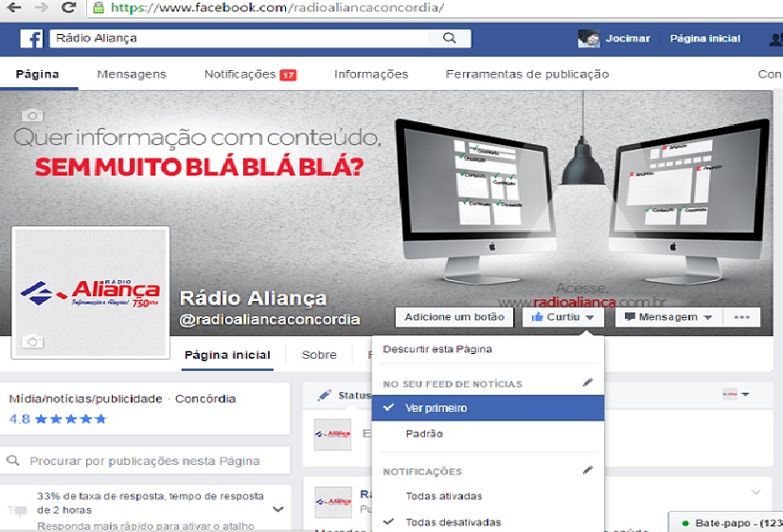Click the browser address bar URL
This screenshot has height=532, width=783.
tap(277, 8)
